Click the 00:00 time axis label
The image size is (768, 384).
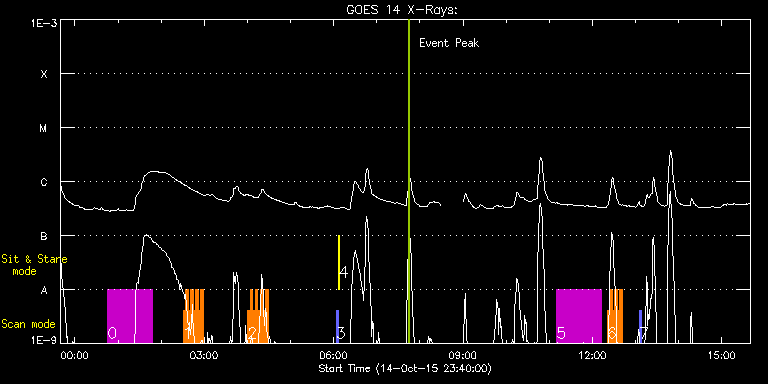click(74, 355)
